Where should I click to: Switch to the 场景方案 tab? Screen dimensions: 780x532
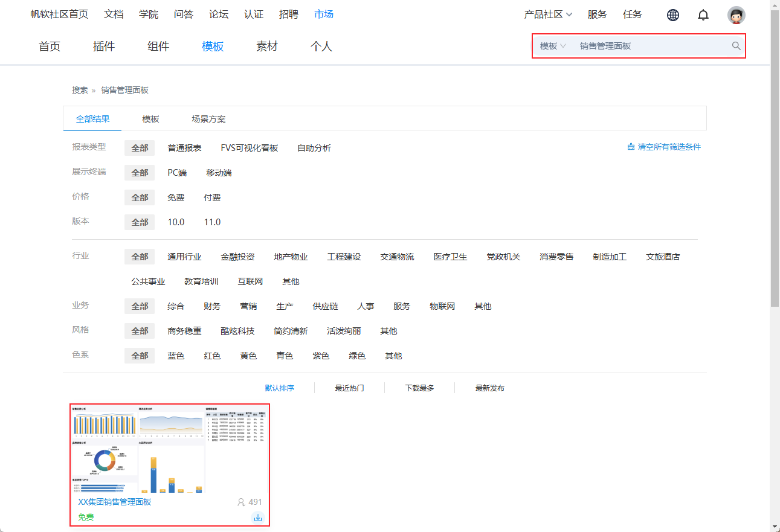(x=208, y=119)
